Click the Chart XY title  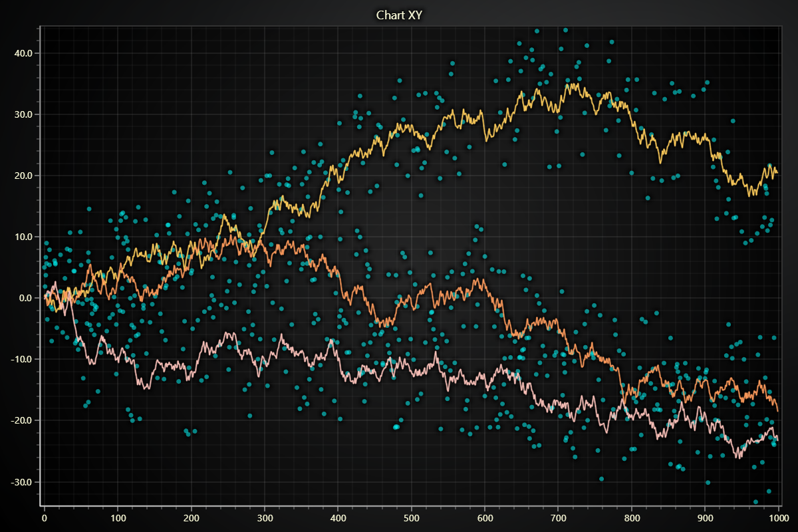400,13
